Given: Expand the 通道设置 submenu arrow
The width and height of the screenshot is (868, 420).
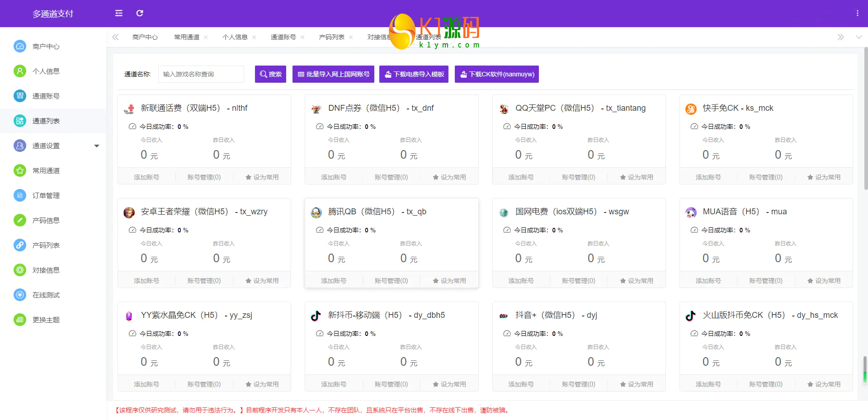Looking at the screenshot, I should coord(97,146).
